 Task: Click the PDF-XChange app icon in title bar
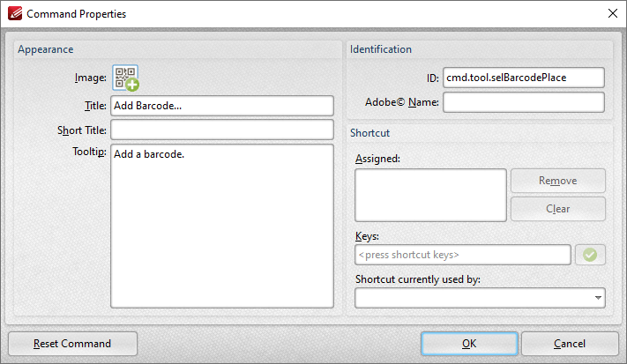15,13
